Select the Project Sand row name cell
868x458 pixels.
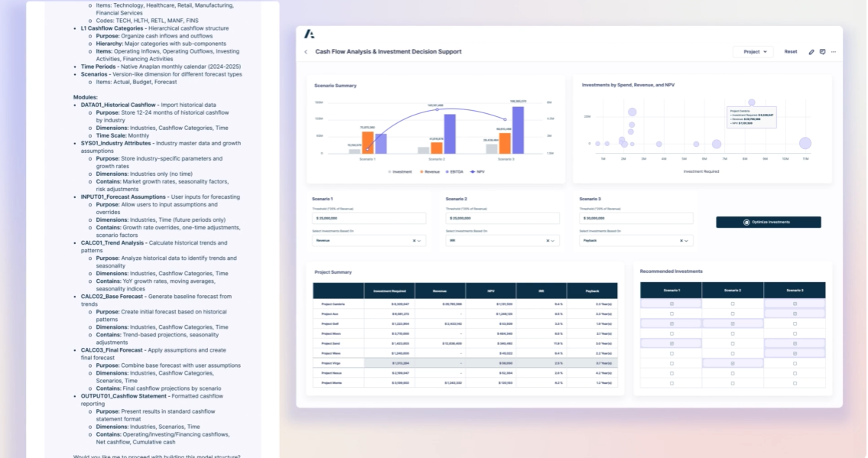338,343
